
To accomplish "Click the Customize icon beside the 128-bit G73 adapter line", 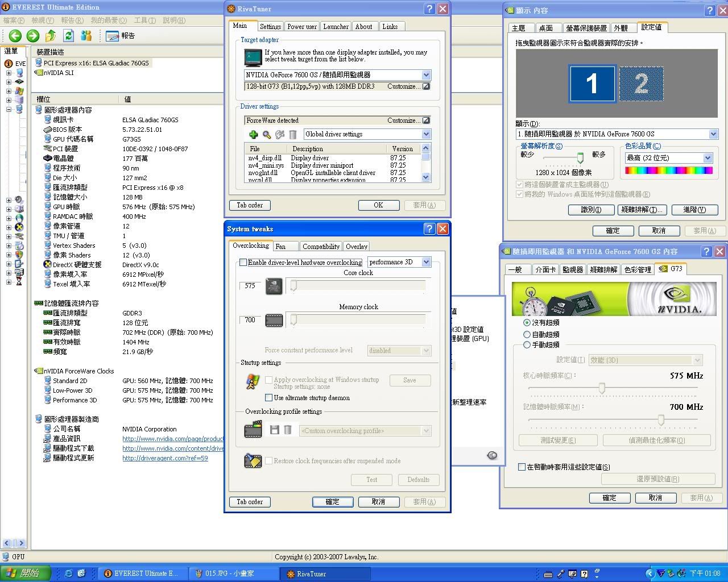I will point(426,86).
